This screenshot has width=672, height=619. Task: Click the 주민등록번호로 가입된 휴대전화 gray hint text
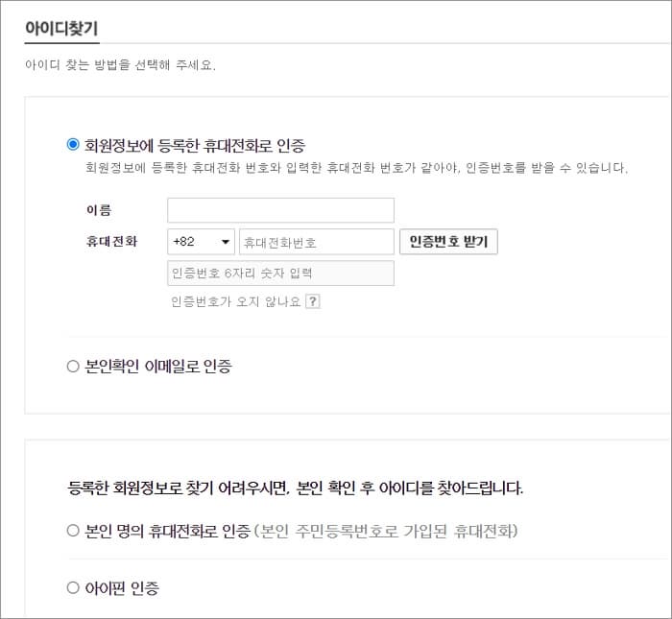tap(386, 531)
